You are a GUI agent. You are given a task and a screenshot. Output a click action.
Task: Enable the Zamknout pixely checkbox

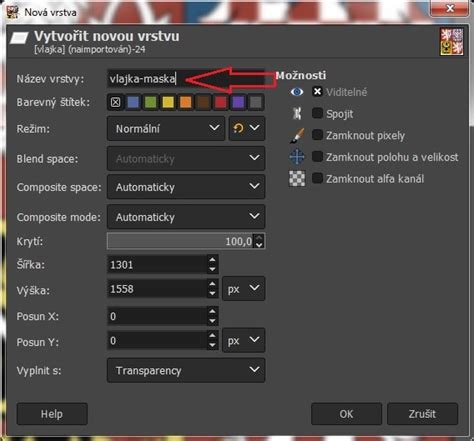(x=317, y=135)
